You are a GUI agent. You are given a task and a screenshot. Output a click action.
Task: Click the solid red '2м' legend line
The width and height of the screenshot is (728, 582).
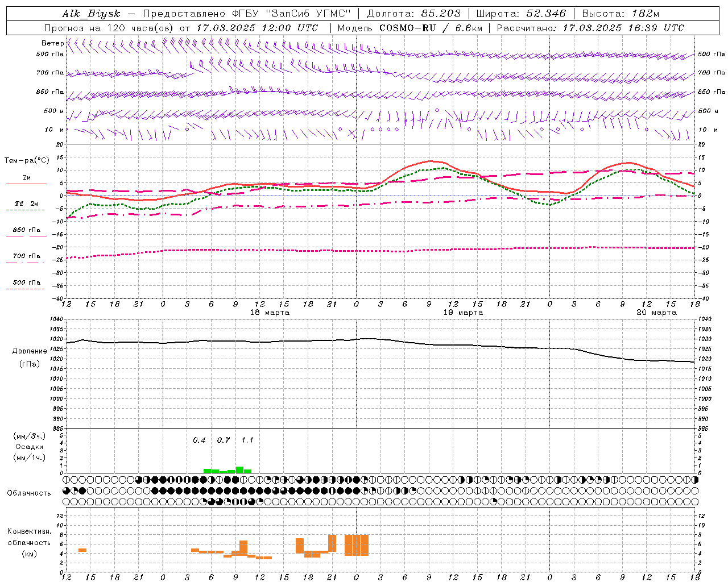[x=26, y=184]
